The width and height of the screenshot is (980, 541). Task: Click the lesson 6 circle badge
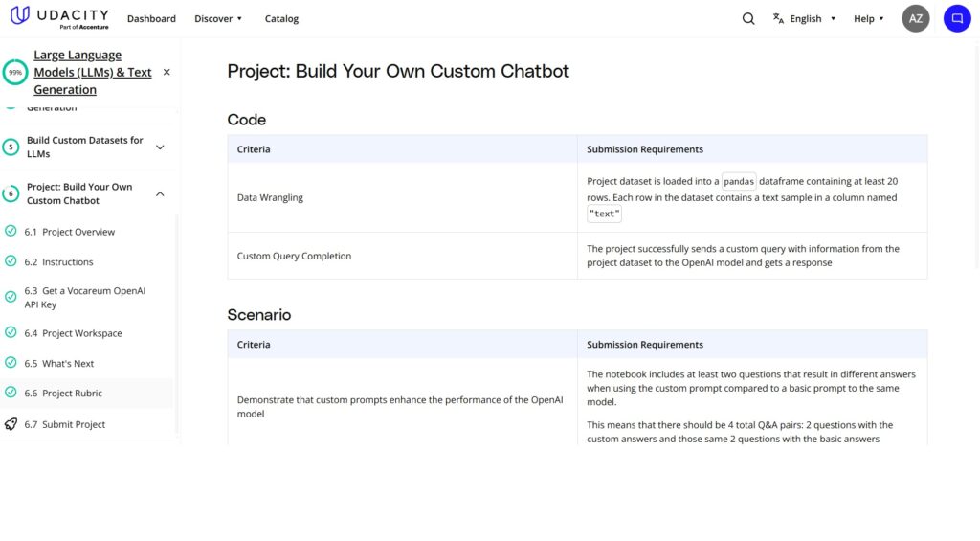11,193
